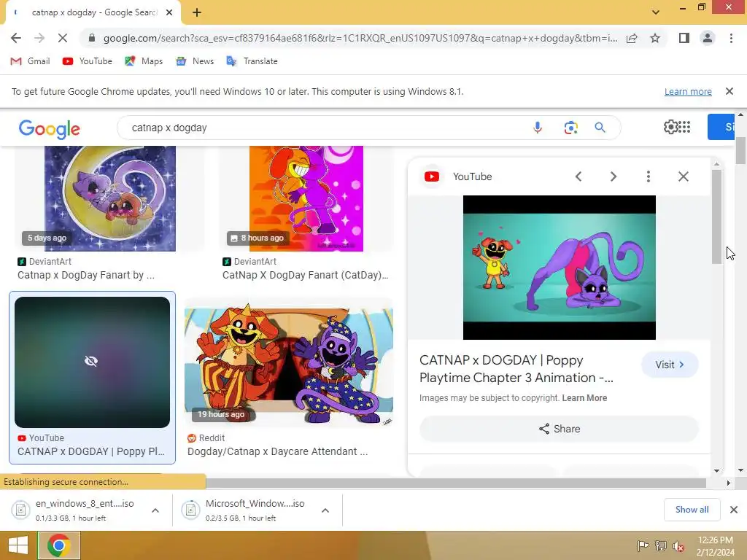The height and width of the screenshot is (560, 747).
Task: Open the network icon in the system tray
Action: [660, 545]
